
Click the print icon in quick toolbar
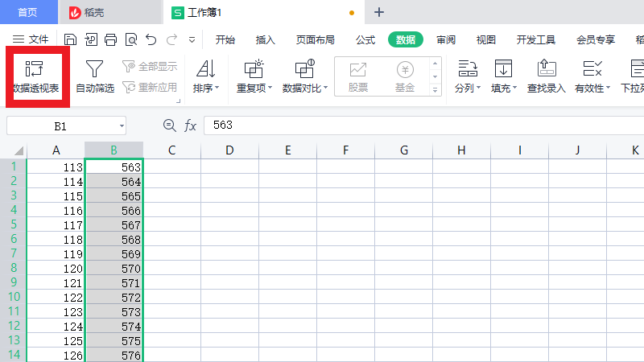click(111, 39)
